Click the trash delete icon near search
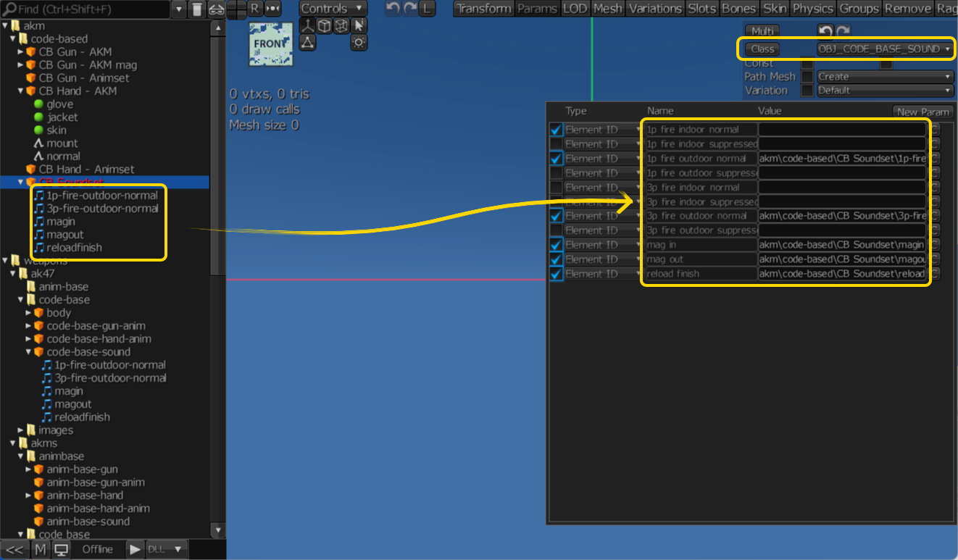 pos(196,9)
